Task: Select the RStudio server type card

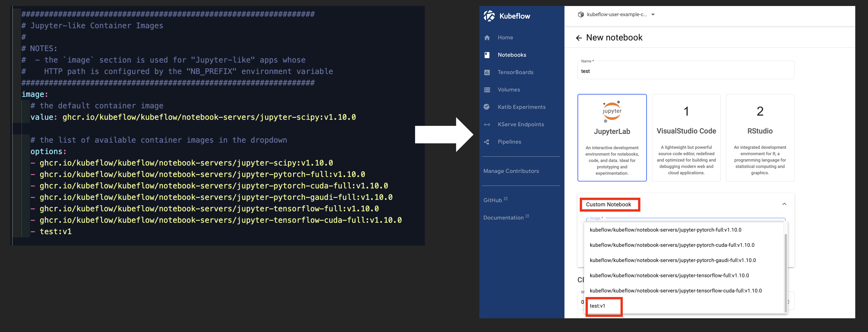Action: 760,138
